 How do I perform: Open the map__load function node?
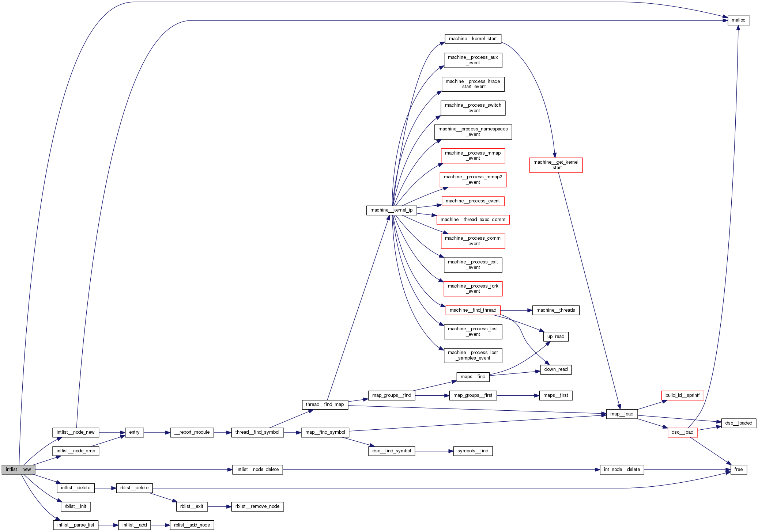click(622, 414)
